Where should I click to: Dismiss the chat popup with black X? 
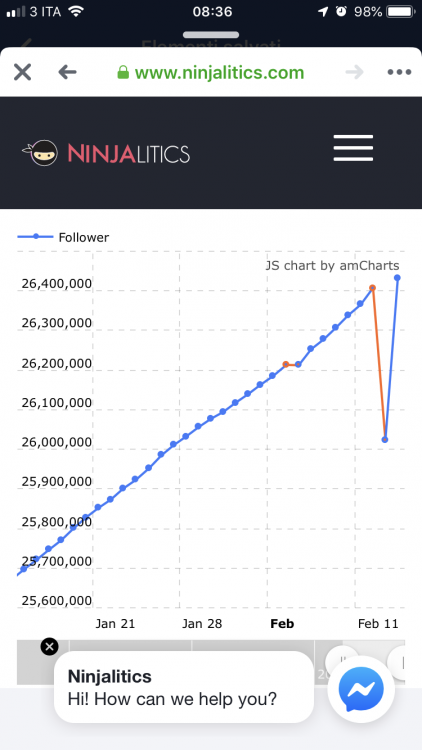pos(49,647)
